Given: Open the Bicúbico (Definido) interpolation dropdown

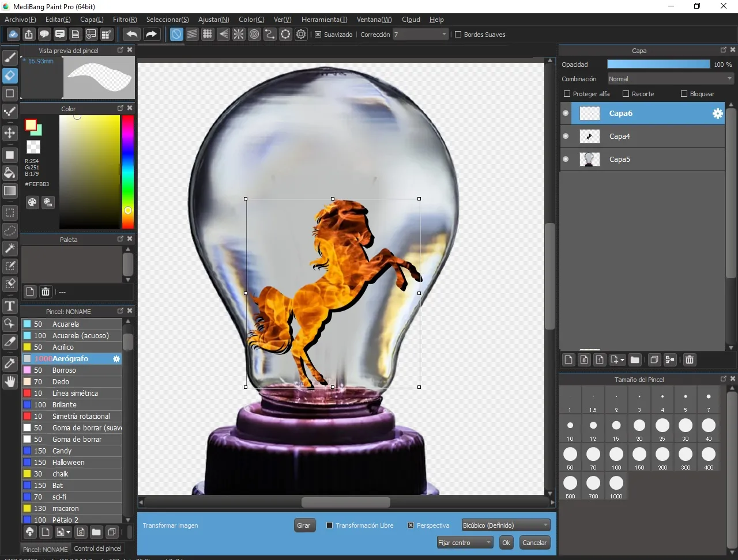Looking at the screenshot, I should click(506, 525).
